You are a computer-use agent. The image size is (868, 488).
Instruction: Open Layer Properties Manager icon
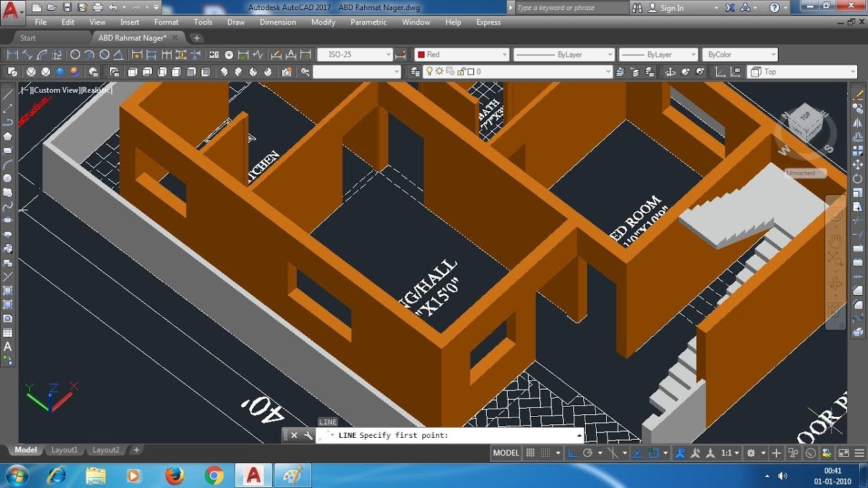pos(416,71)
